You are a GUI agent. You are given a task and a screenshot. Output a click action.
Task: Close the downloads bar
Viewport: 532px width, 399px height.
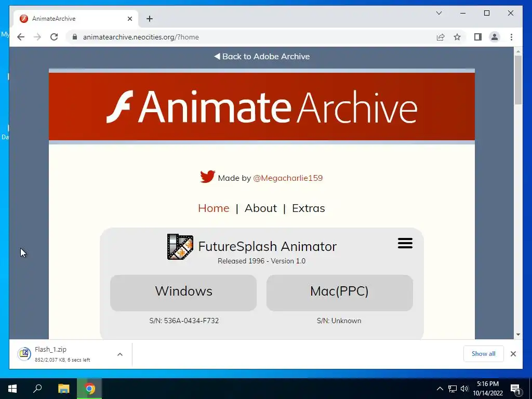coord(513,354)
